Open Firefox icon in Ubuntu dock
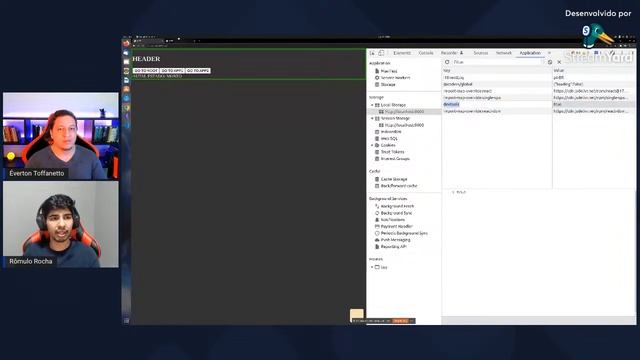 click(127, 43)
